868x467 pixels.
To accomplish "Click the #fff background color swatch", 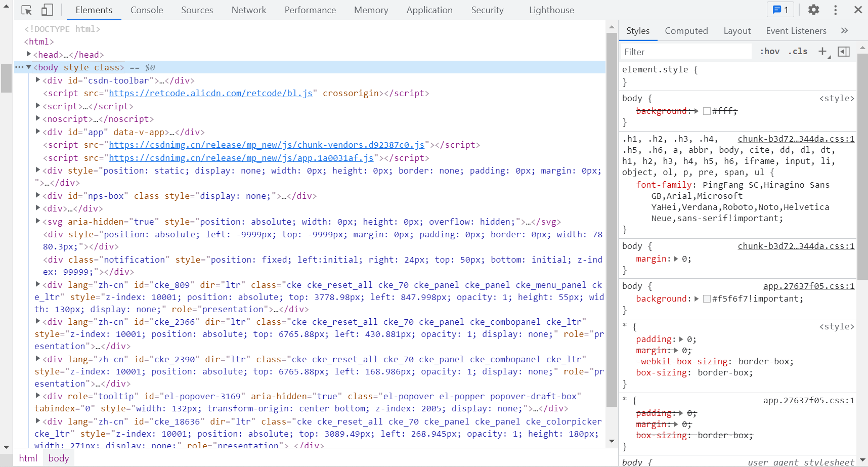I will [707, 111].
